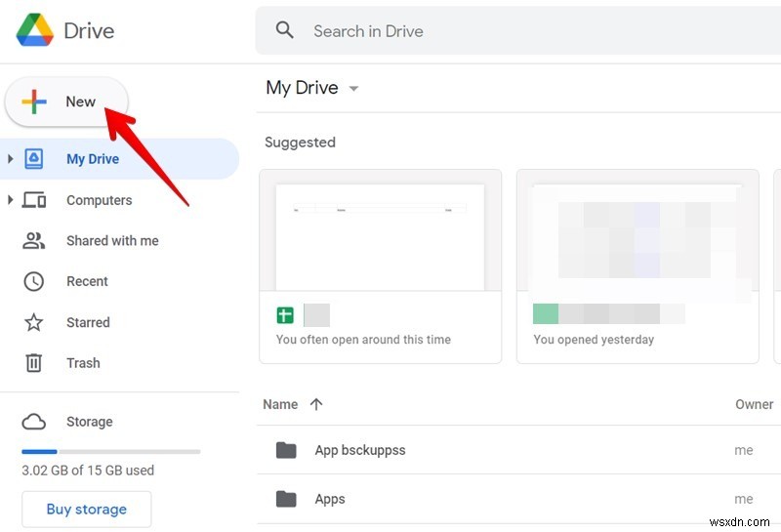Click the Starred star icon
The width and height of the screenshot is (781, 532).
click(34, 322)
